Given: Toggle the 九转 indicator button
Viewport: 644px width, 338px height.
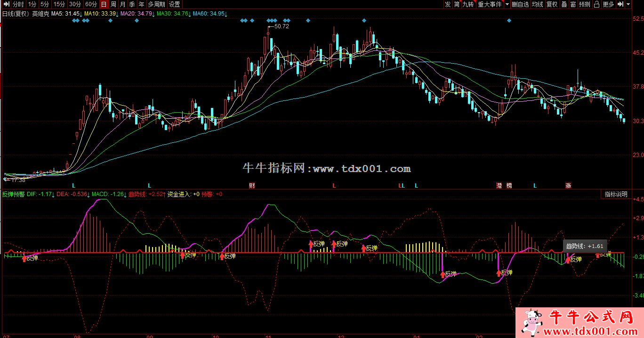Looking at the screenshot, I should pyautogui.click(x=468, y=4).
